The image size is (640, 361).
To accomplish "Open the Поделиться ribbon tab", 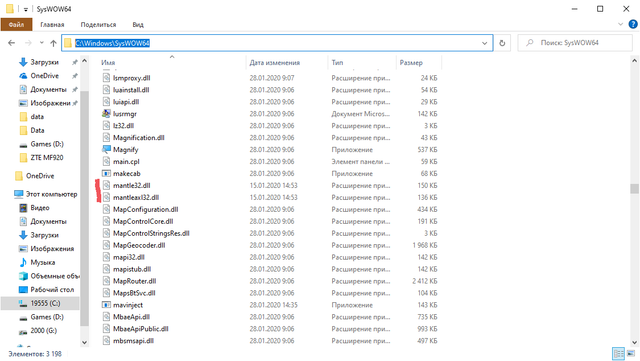I will [98, 25].
